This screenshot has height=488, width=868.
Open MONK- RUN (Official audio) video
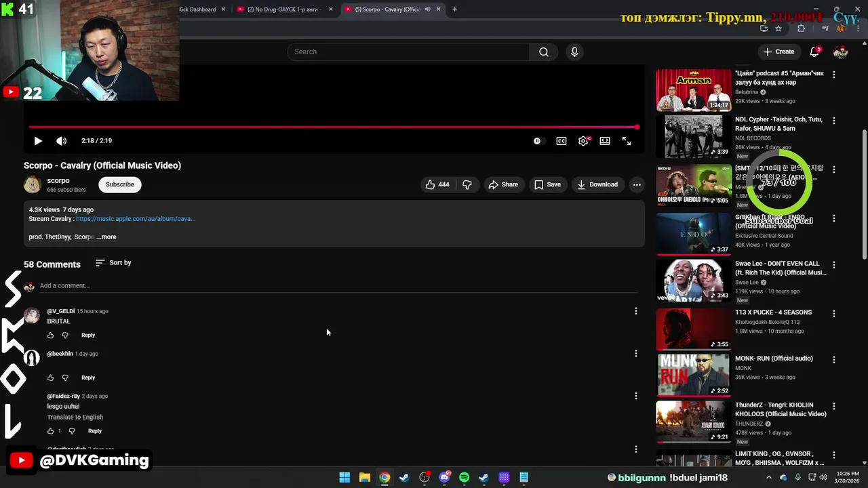774,359
